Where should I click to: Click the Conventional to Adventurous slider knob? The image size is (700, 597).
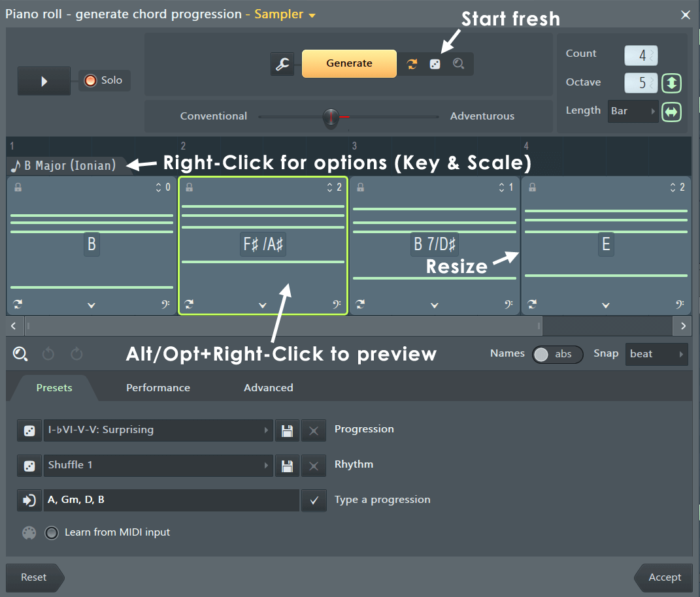pos(331,117)
